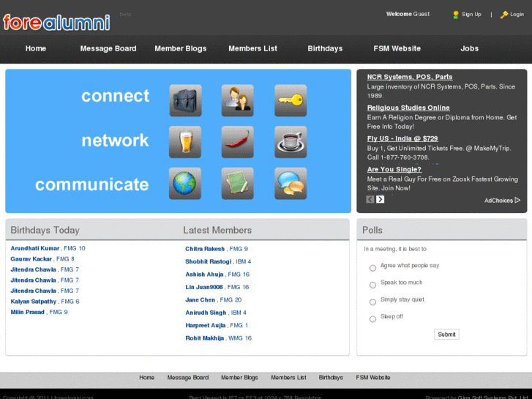Open 'Fly US - India @ $729' ad
The height and width of the screenshot is (399, 532).
coord(402,138)
